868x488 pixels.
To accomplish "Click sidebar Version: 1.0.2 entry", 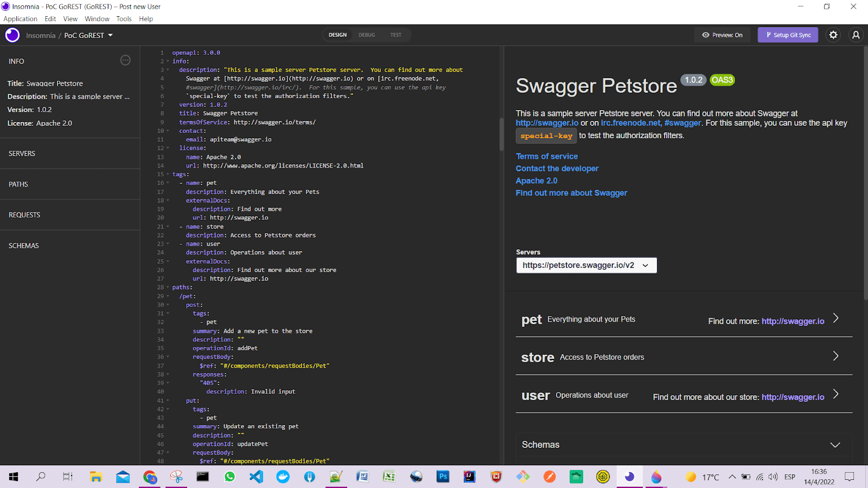I will [x=29, y=110].
